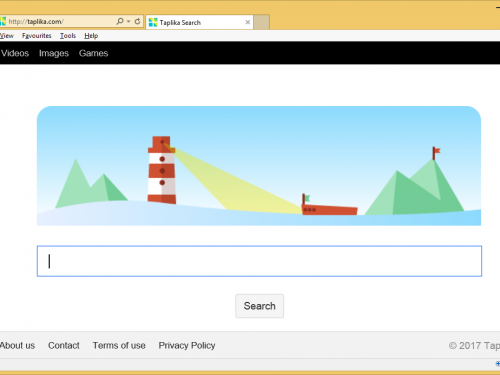Go to the Images section
Viewport: 500px width, 375px height.
pyautogui.click(x=54, y=53)
